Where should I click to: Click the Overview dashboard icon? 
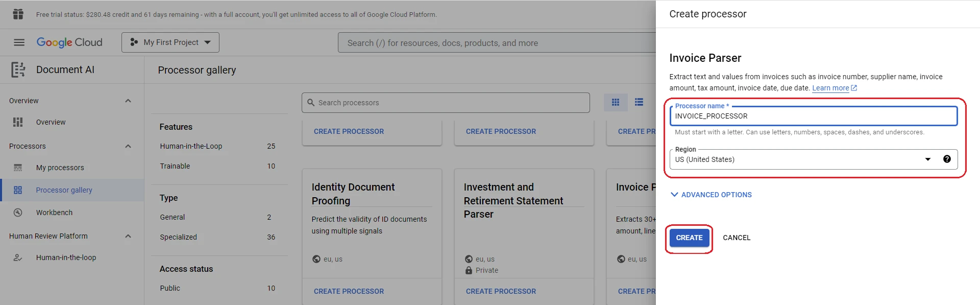pos(18,122)
